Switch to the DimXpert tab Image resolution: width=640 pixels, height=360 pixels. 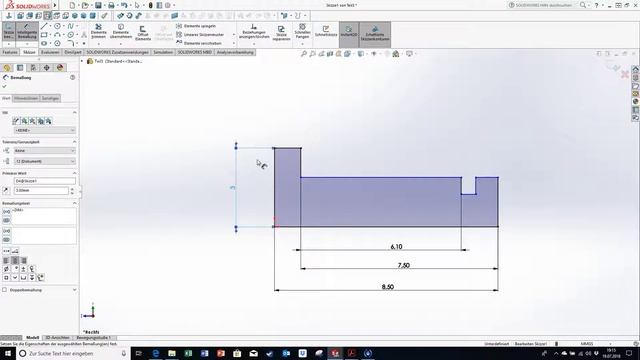[73, 52]
